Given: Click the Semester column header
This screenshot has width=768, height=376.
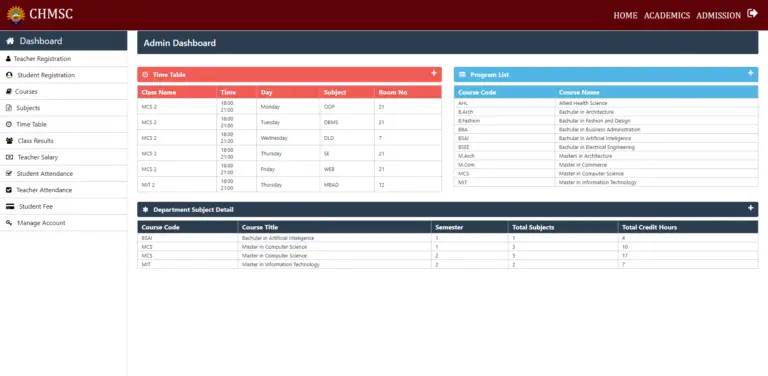Looking at the screenshot, I should pyautogui.click(x=469, y=227).
